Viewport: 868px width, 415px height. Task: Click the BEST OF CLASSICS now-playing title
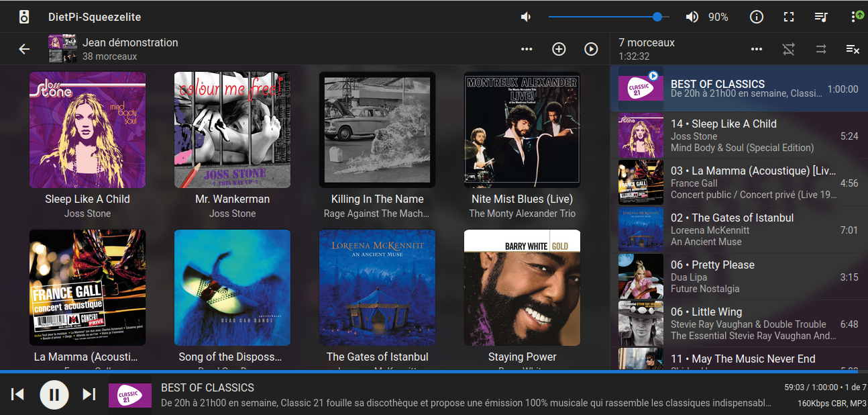point(207,387)
